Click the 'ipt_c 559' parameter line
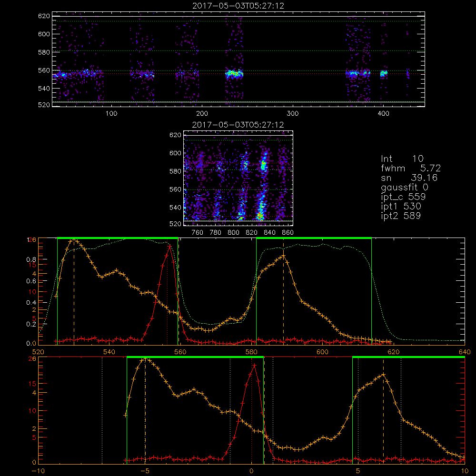476x476 pixels. [x=403, y=197]
